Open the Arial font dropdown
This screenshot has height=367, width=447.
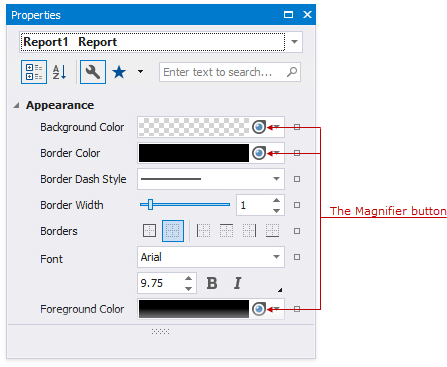276,257
